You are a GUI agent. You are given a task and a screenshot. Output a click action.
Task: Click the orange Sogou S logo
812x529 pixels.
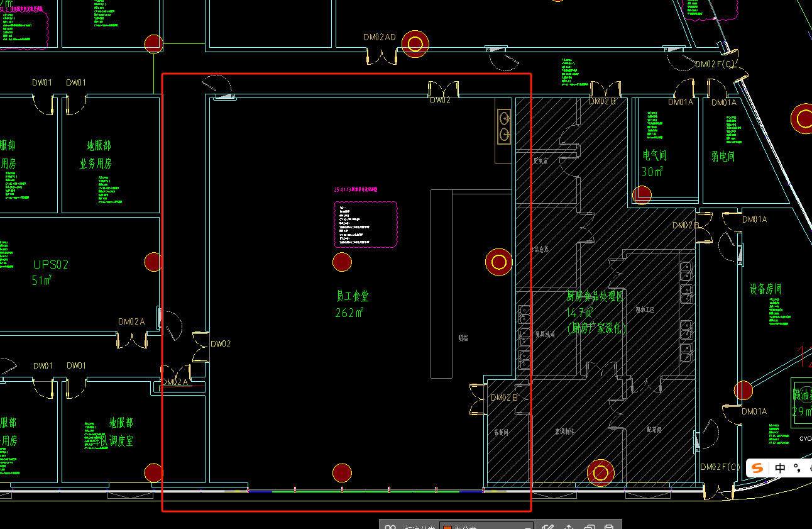point(758,468)
